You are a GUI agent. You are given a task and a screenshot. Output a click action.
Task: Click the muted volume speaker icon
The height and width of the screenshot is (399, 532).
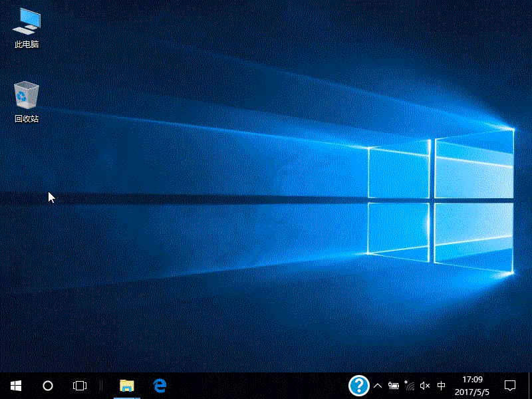425,386
